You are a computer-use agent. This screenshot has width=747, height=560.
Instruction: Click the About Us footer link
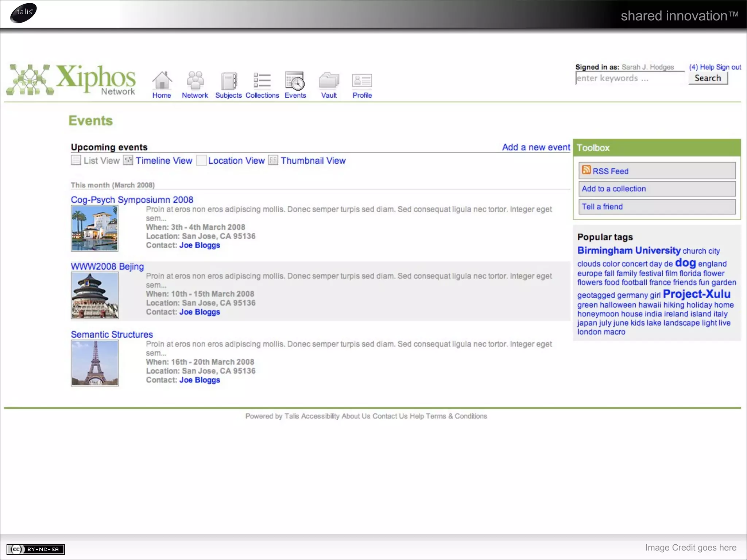pos(356,416)
